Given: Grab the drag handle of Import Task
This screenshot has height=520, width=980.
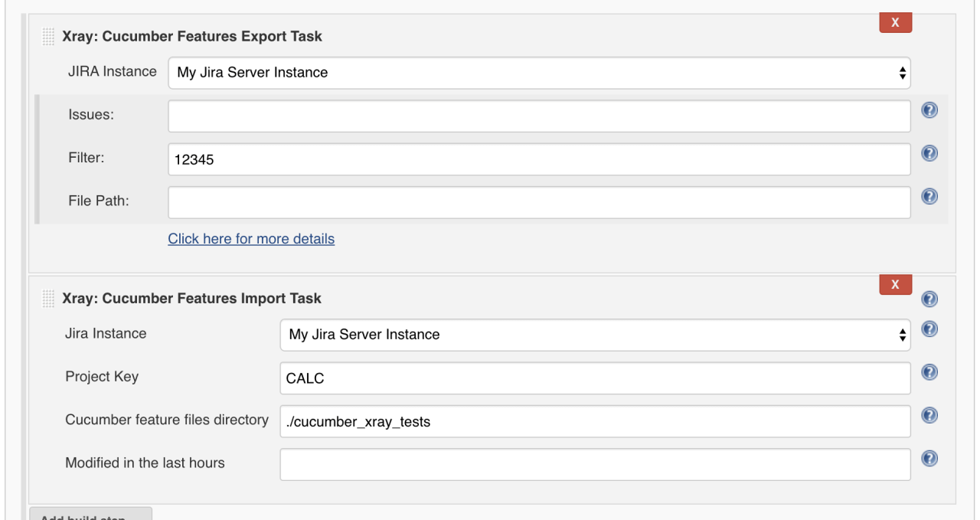Looking at the screenshot, I should [48, 299].
